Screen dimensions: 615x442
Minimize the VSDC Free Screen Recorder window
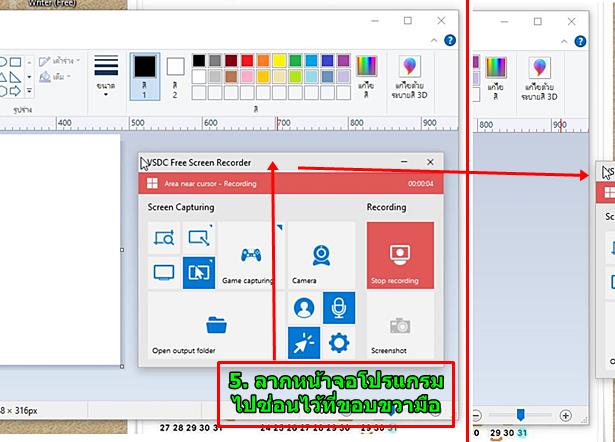click(404, 162)
